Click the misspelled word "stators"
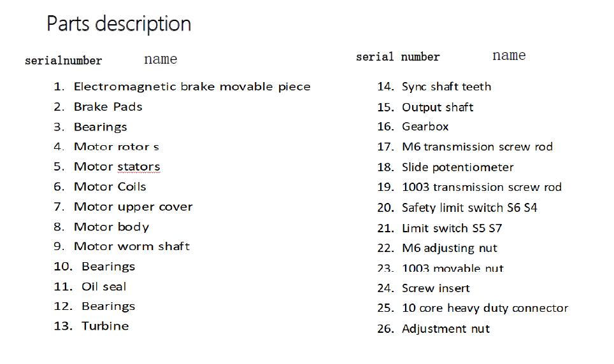Image resolution: width=614 pixels, height=364 pixels. pos(138,167)
